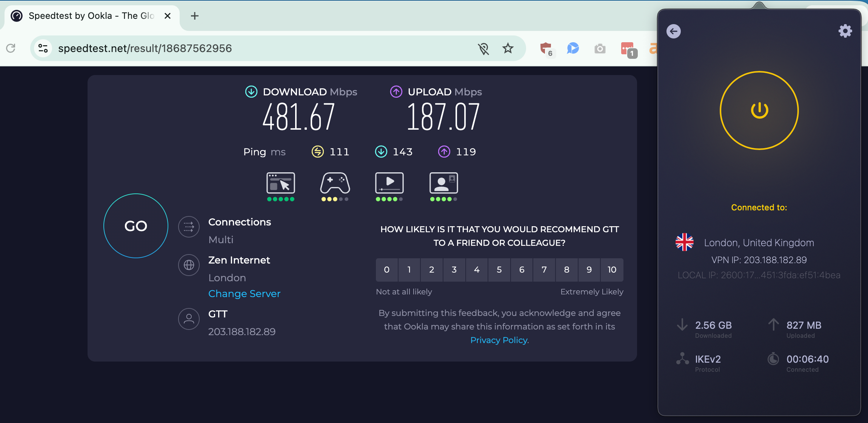Click the back arrow in VPN panel

(x=674, y=31)
